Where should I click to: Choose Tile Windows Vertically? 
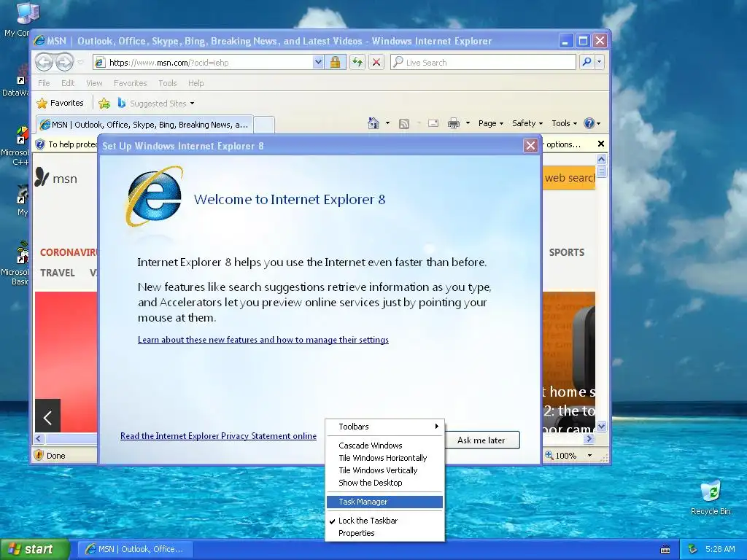click(385, 470)
